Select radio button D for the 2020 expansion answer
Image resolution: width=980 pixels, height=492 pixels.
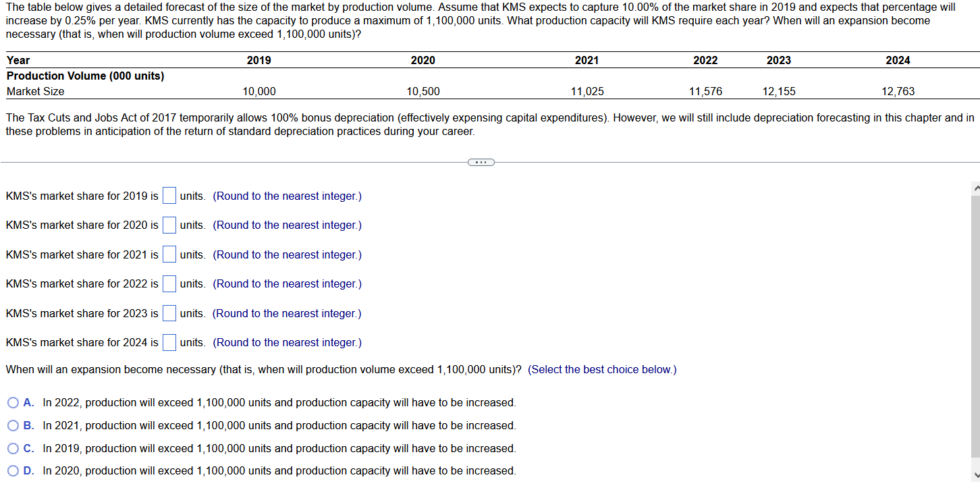12,470
